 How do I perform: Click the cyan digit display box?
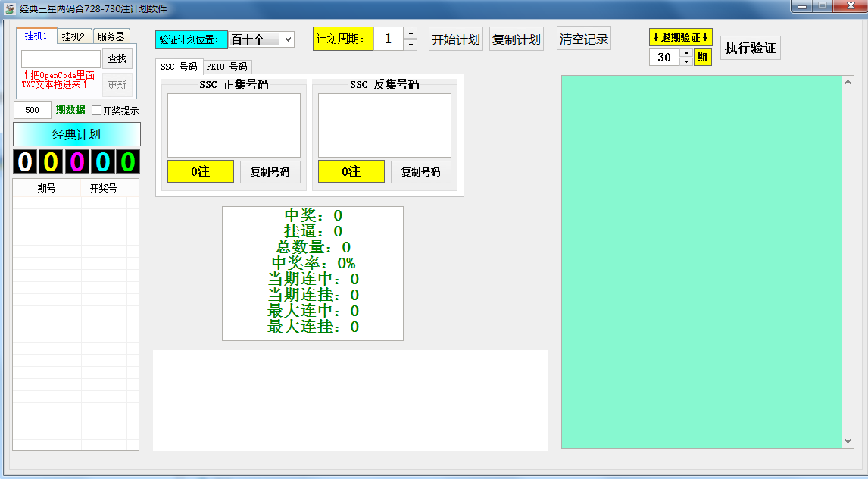pyautogui.click(x=102, y=161)
